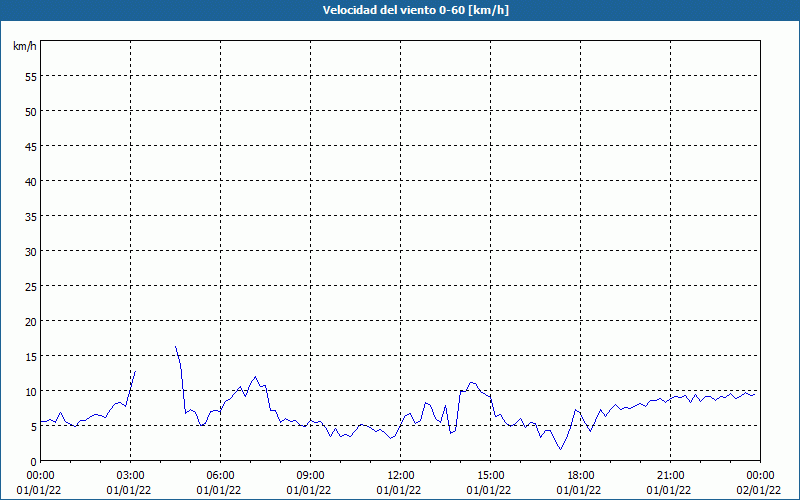
Task: Click the 20 y-axis tick label
Action: tap(31, 322)
